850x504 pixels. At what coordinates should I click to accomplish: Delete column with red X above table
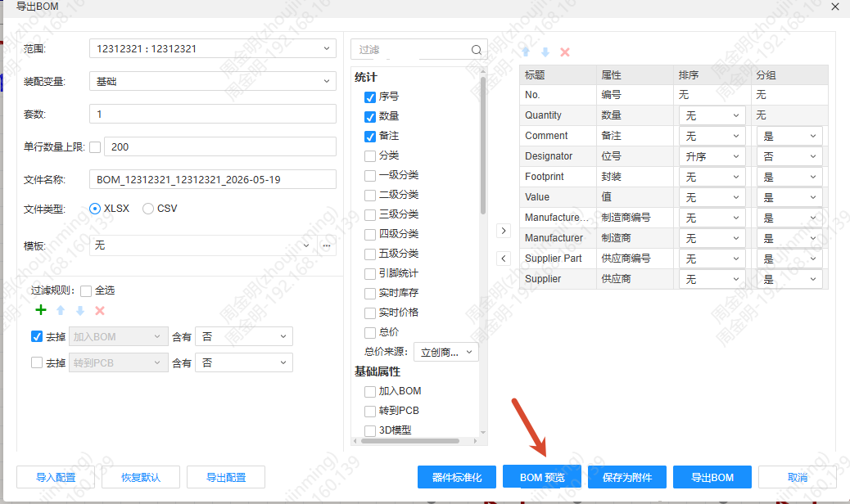pyautogui.click(x=565, y=52)
